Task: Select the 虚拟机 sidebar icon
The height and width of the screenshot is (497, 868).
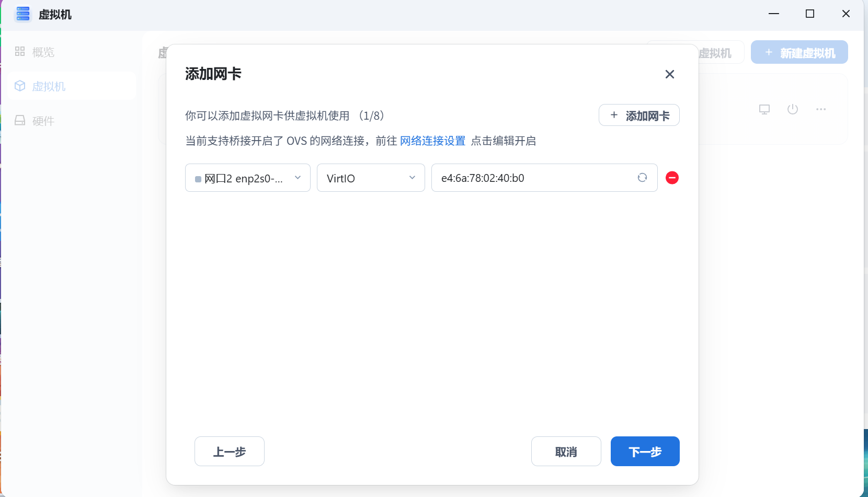Action: 20,86
